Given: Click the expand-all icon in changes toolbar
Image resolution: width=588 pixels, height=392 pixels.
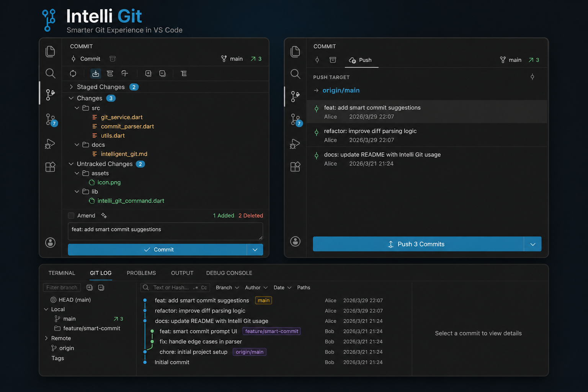Looking at the screenshot, I should coord(149,73).
